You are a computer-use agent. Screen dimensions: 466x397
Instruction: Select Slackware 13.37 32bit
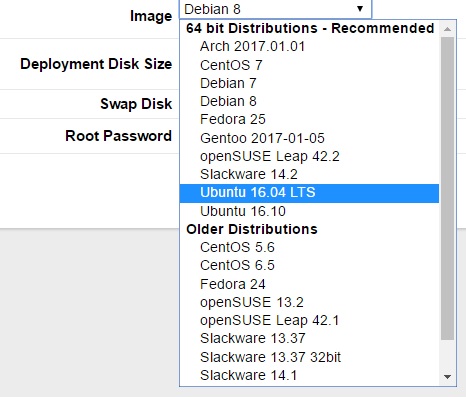309,357
